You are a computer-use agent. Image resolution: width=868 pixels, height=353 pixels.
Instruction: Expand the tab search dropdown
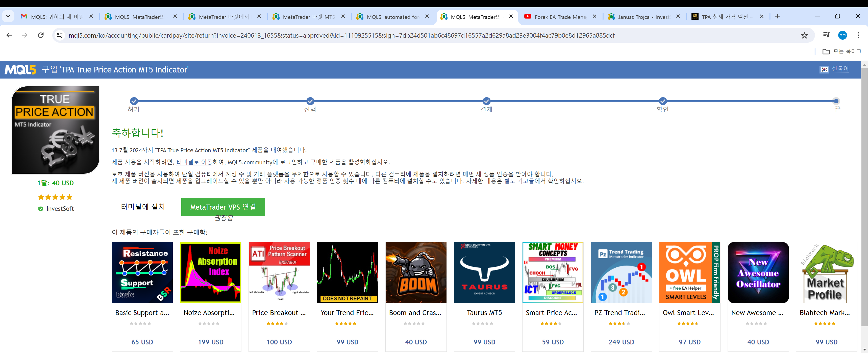pyautogui.click(x=8, y=16)
